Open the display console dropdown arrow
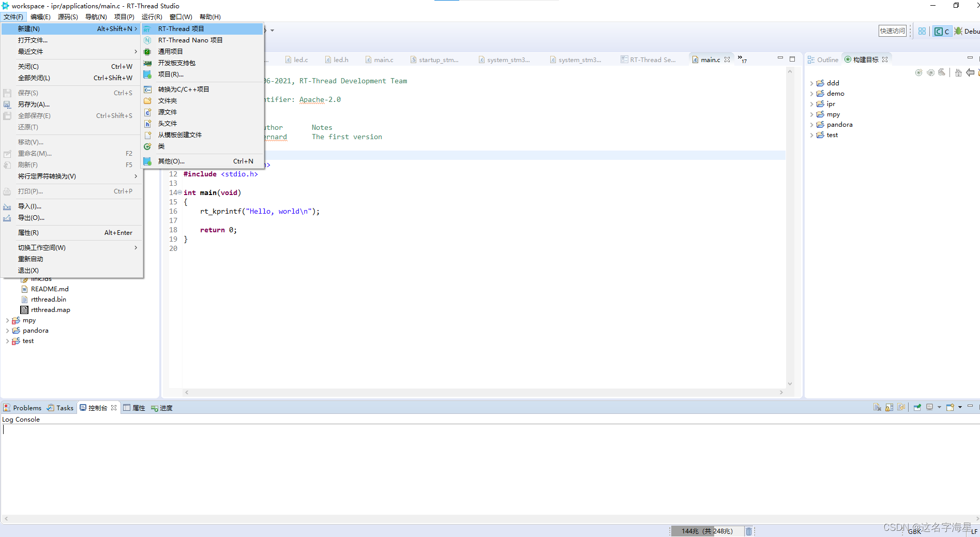Viewport: 980px width, 537px height. point(939,408)
